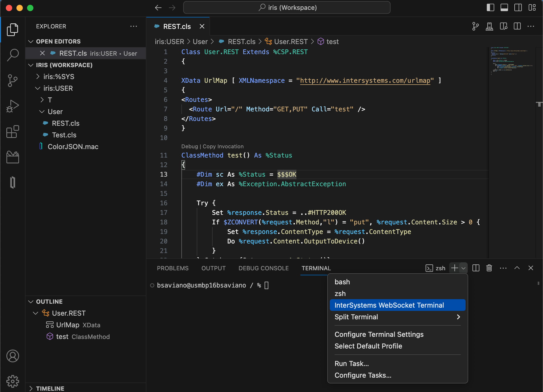Open the Search view in the activity bar
543x392 pixels.
12,54
